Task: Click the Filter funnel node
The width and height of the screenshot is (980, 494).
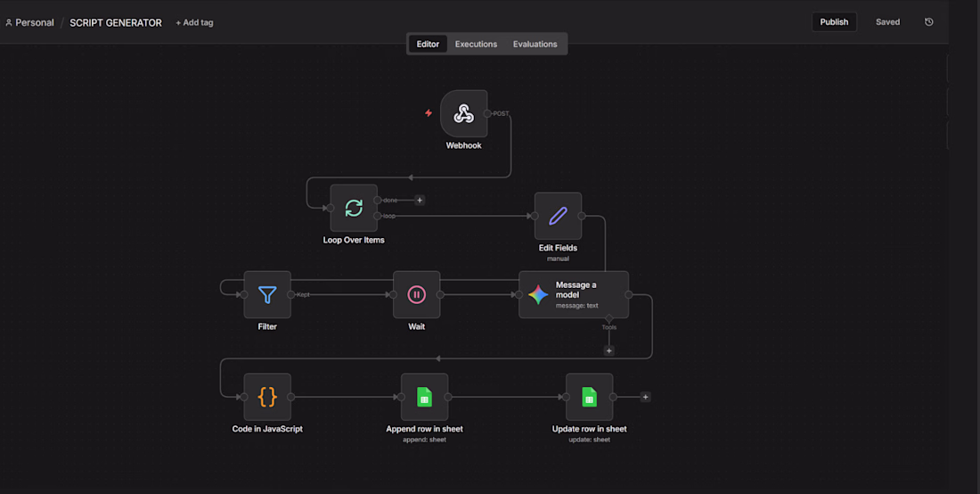Action: point(267,294)
